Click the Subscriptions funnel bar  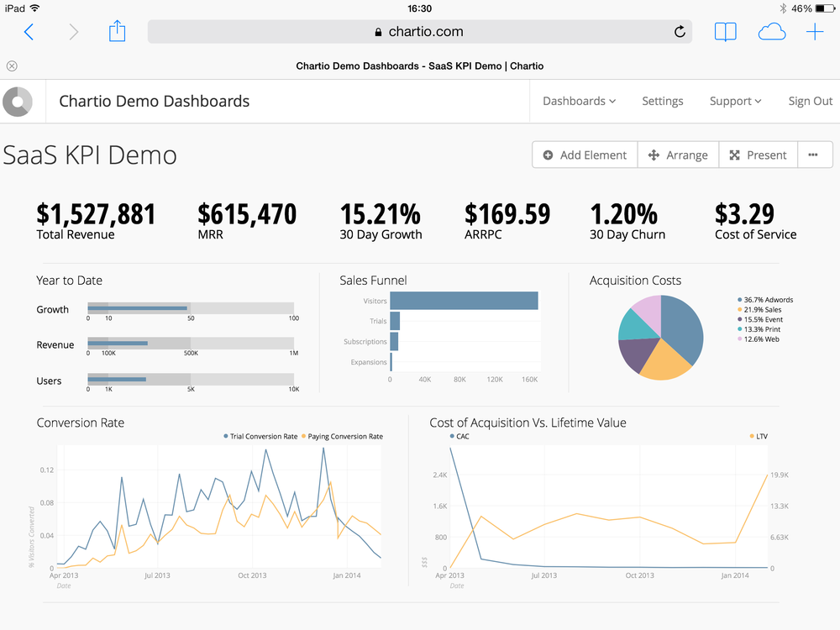tap(394, 341)
